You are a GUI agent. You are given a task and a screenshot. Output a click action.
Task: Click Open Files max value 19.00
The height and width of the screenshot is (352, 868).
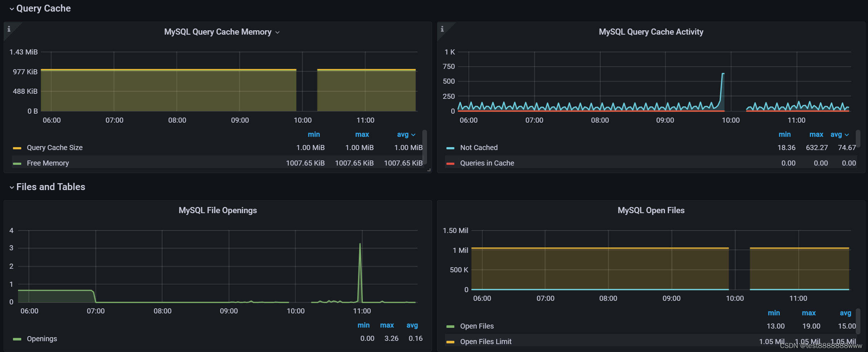[811, 326]
